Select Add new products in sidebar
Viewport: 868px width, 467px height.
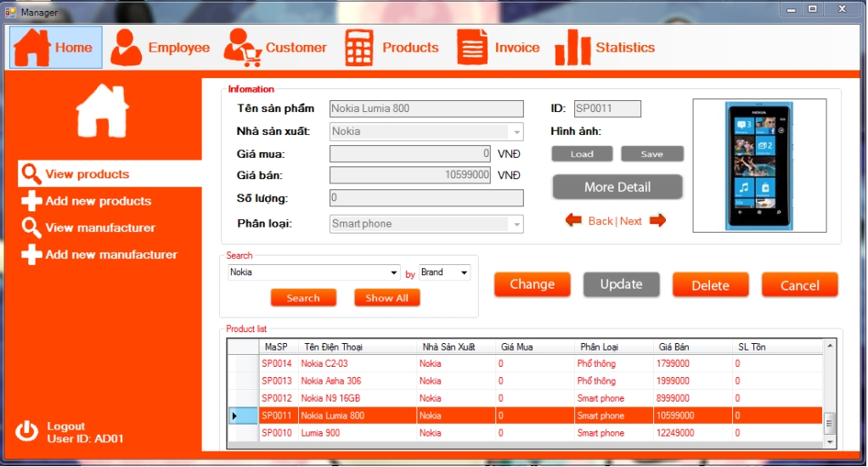[98, 201]
